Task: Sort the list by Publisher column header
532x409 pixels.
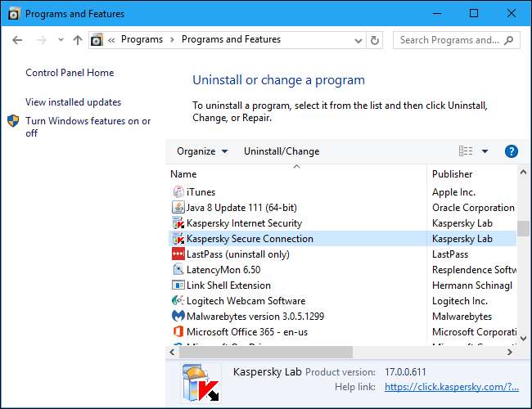Action: click(453, 174)
